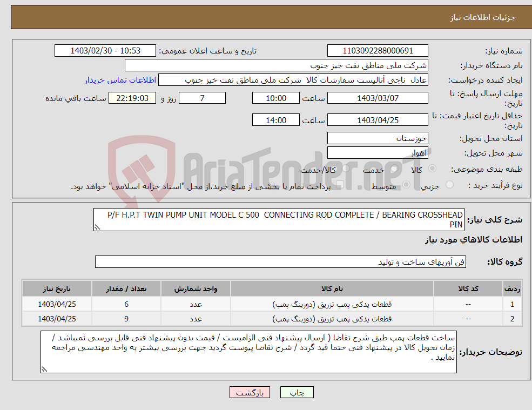Click the جزئیات اطلاعات نیاز page title
Image resolution: width=532 pixels, height=410 pixels.
click(x=483, y=17)
